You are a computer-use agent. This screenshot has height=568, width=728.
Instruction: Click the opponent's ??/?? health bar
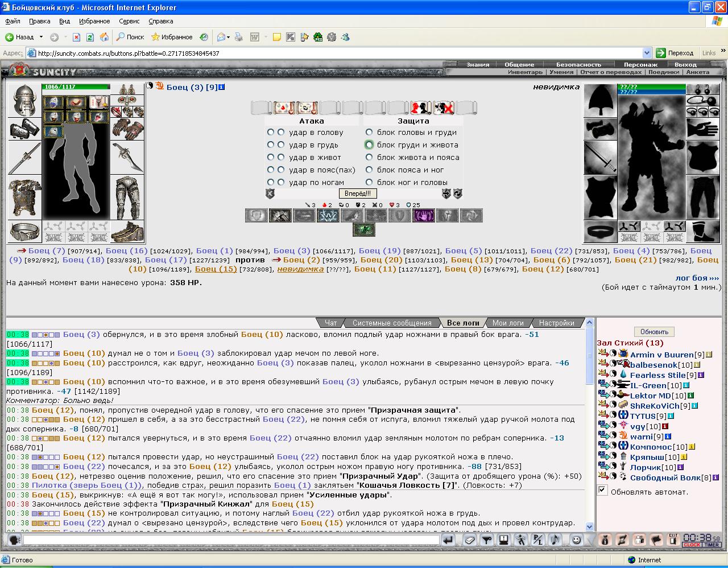coord(651,87)
